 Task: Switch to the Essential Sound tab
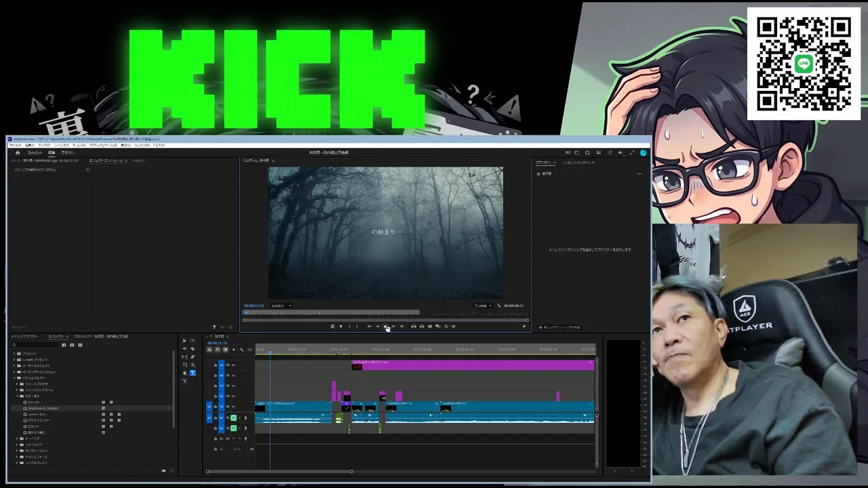pos(578,163)
